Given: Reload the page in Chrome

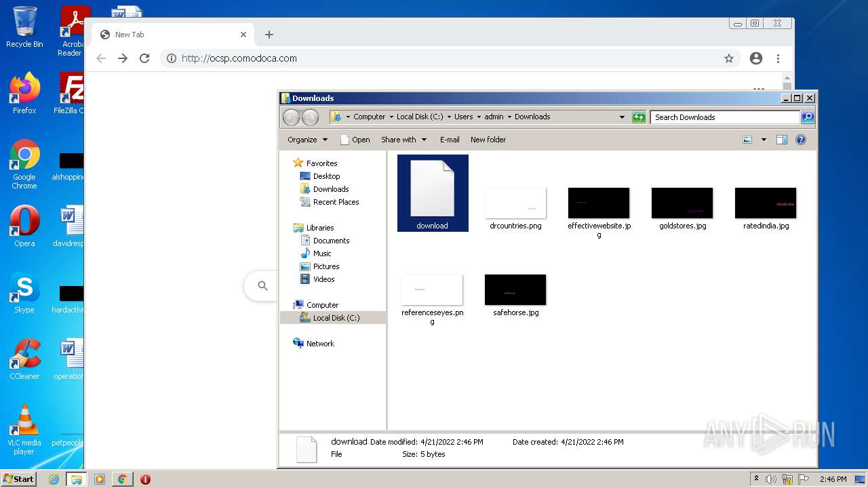Looking at the screenshot, I should pos(144,58).
